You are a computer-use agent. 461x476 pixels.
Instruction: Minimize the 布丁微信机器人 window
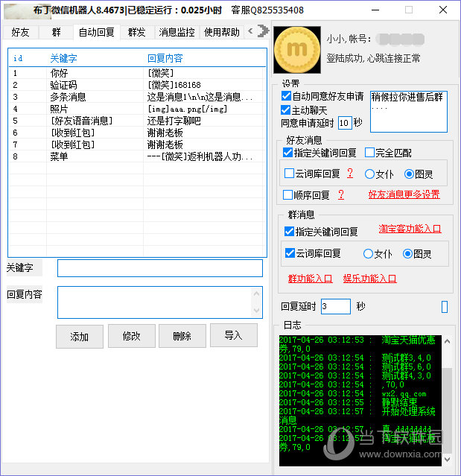pyautogui.click(x=375, y=10)
